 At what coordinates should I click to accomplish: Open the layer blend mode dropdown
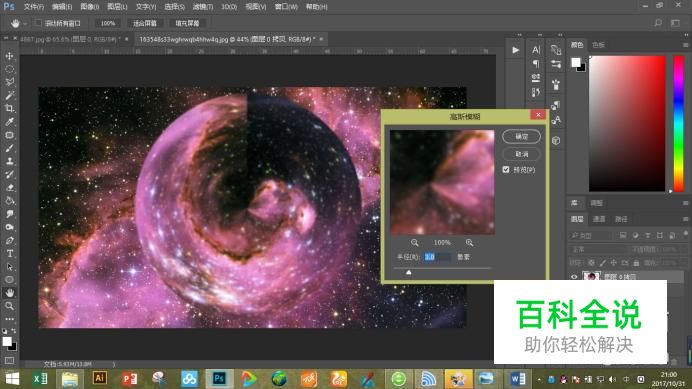point(598,249)
